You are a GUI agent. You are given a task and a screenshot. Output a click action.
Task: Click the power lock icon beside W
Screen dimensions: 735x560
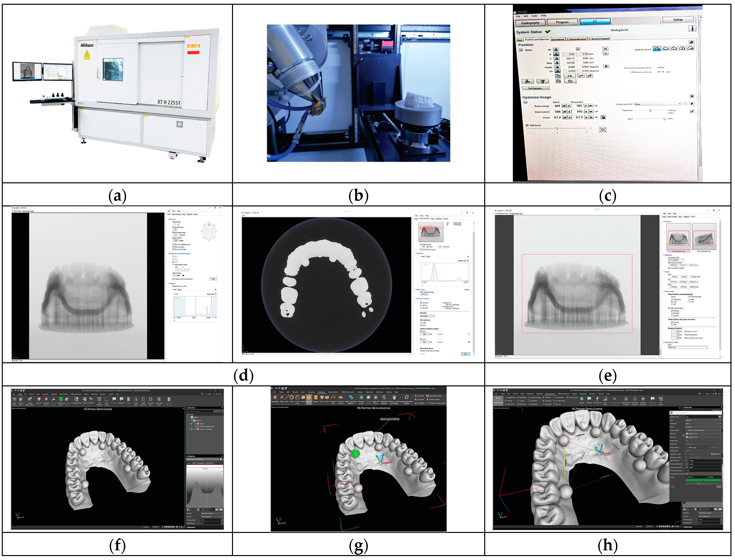point(603,117)
